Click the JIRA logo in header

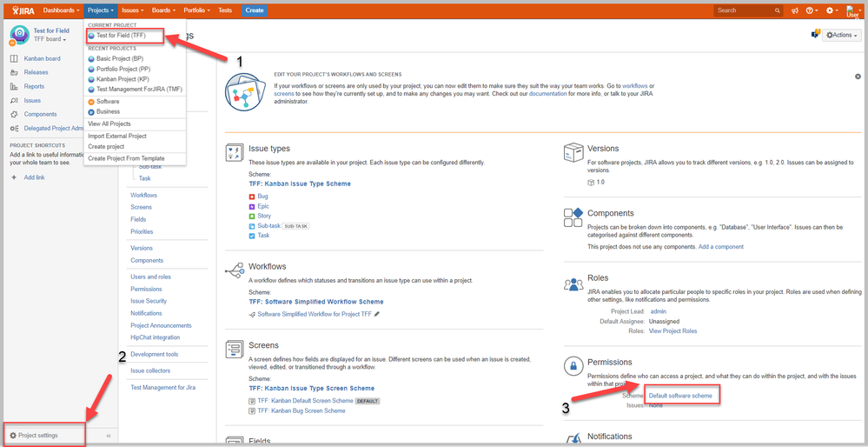click(x=23, y=10)
